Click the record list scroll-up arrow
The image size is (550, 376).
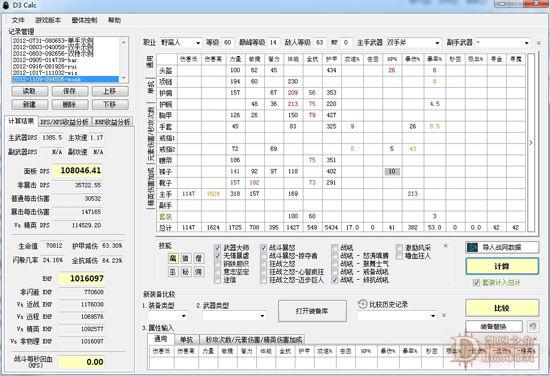(123, 42)
